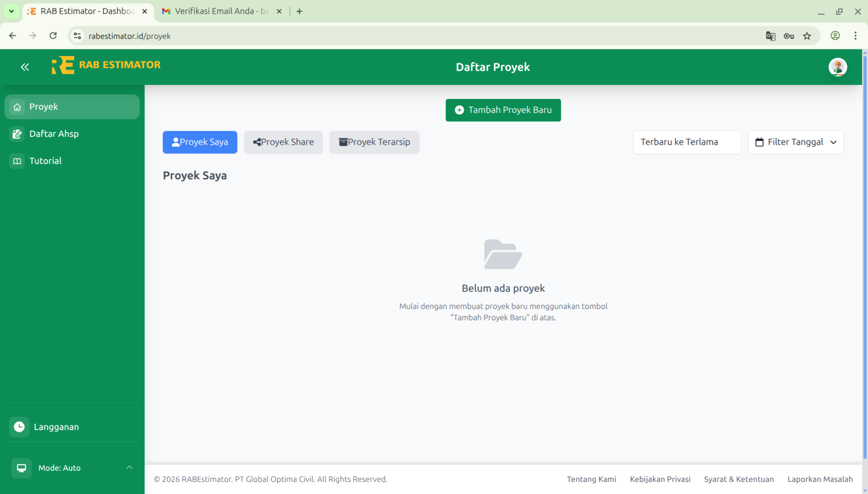This screenshot has height=494, width=868.
Task: Open the Terbaru ke Terlama sorting selector
Action: tap(687, 142)
